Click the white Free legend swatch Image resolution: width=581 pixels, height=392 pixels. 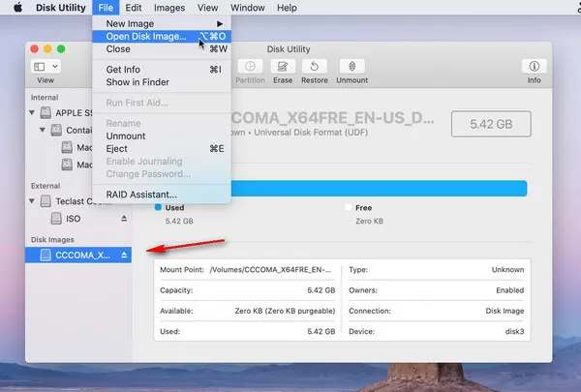click(348, 207)
